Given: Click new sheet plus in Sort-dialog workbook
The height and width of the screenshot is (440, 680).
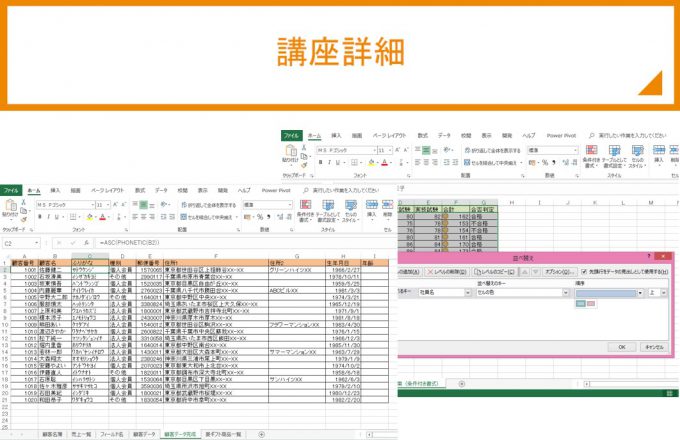Looking at the screenshot, I should click(461, 384).
